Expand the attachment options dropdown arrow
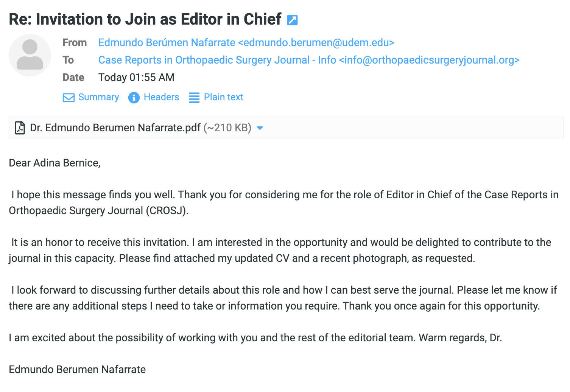 [260, 128]
